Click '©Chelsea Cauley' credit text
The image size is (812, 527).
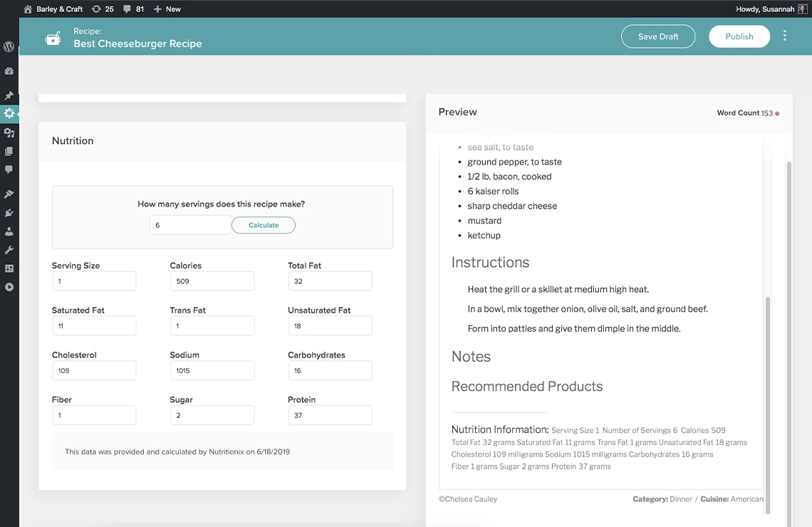468,499
